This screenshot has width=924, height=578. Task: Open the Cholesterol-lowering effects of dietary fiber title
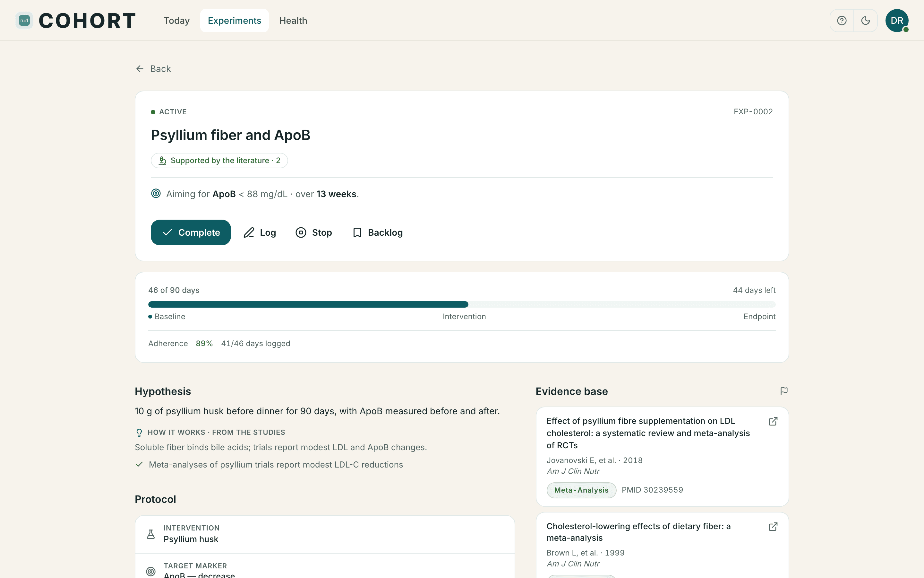(638, 532)
